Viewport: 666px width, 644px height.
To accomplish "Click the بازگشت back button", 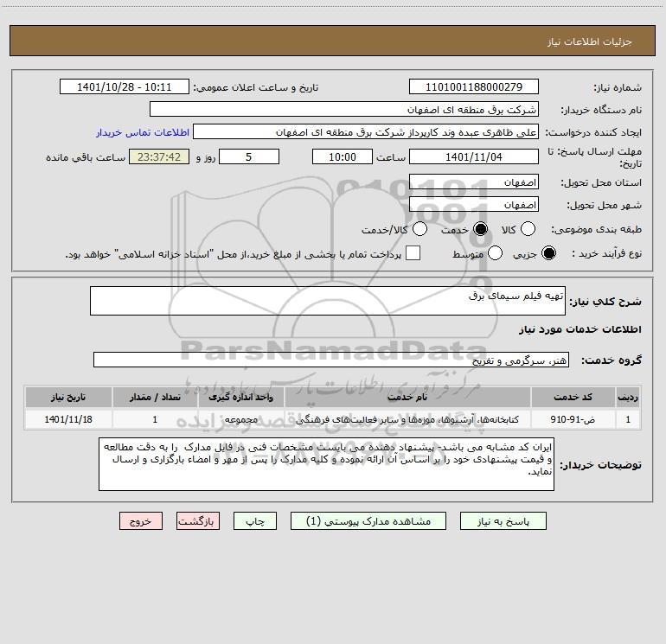I will [198, 521].
